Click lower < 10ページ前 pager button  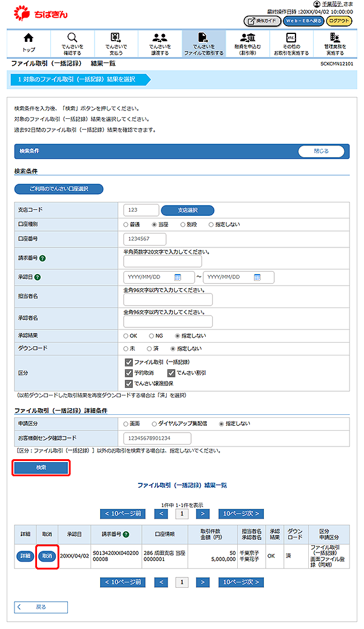[x=123, y=582]
